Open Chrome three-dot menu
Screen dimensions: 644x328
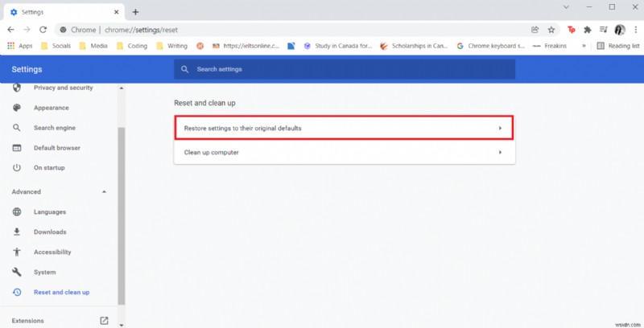click(x=636, y=30)
